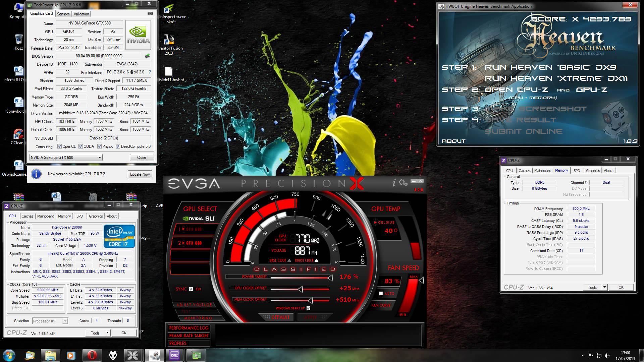The height and width of the screenshot is (362, 644).
Task: Switch to the HWBOT Heaven taskbar button
Action: tap(154, 355)
